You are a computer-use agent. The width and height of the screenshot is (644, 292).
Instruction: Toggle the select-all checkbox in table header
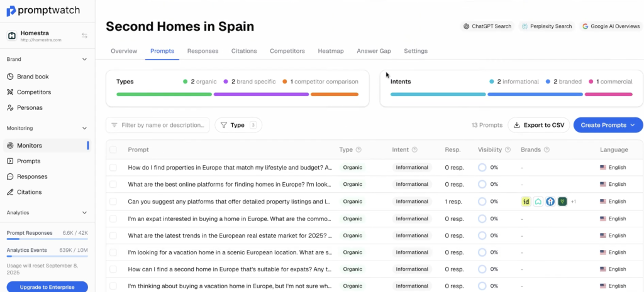click(113, 149)
